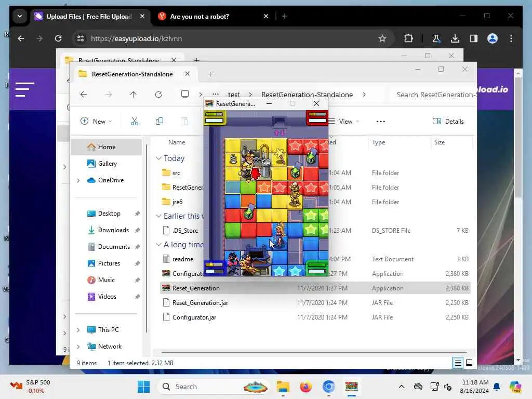The image size is (532, 399).
Task: Expand This PC in navigation pane
Action: click(78, 330)
